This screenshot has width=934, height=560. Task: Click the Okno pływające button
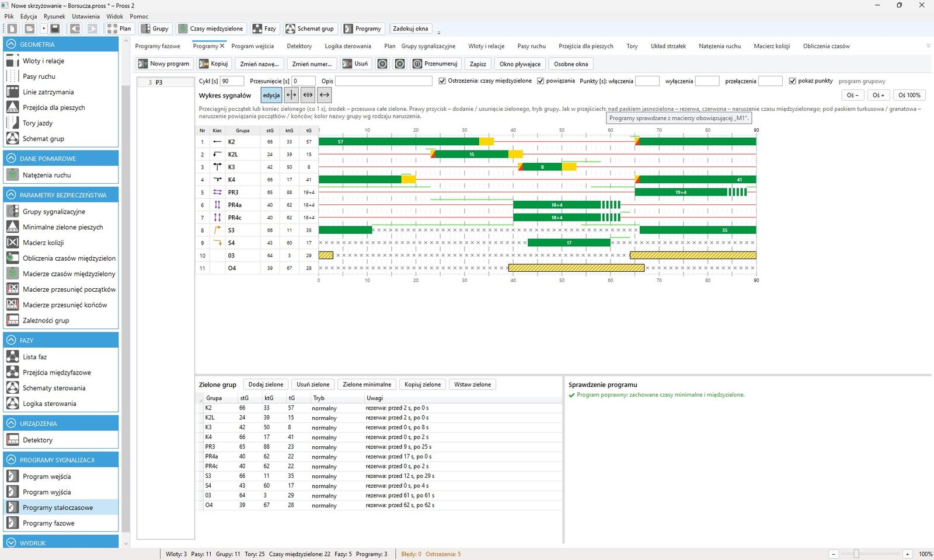click(520, 64)
